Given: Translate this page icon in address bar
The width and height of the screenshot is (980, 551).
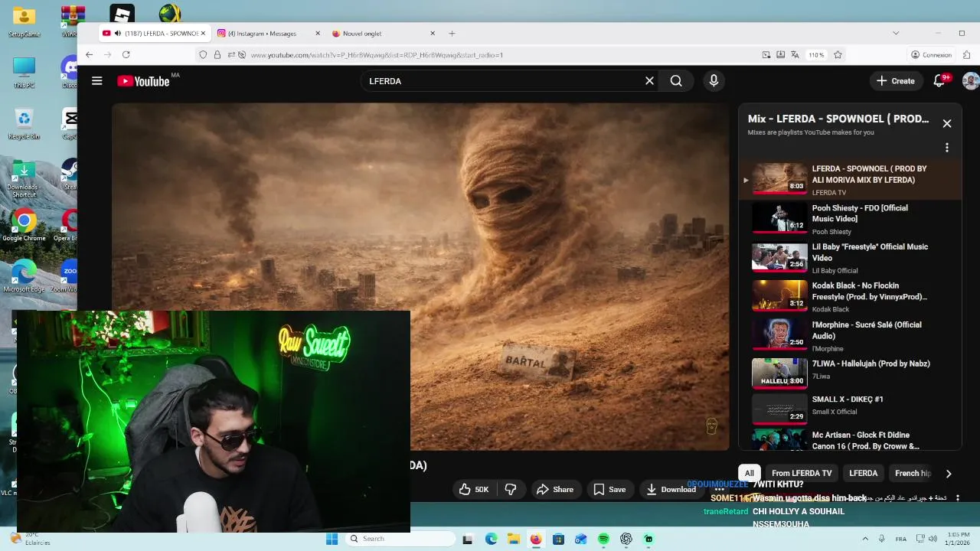Looking at the screenshot, I should tap(795, 54).
